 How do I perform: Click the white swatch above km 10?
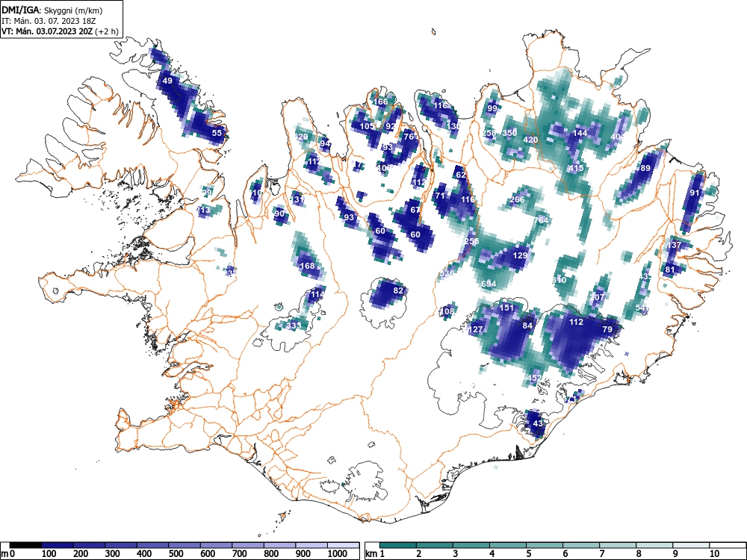pyautogui.click(x=728, y=545)
